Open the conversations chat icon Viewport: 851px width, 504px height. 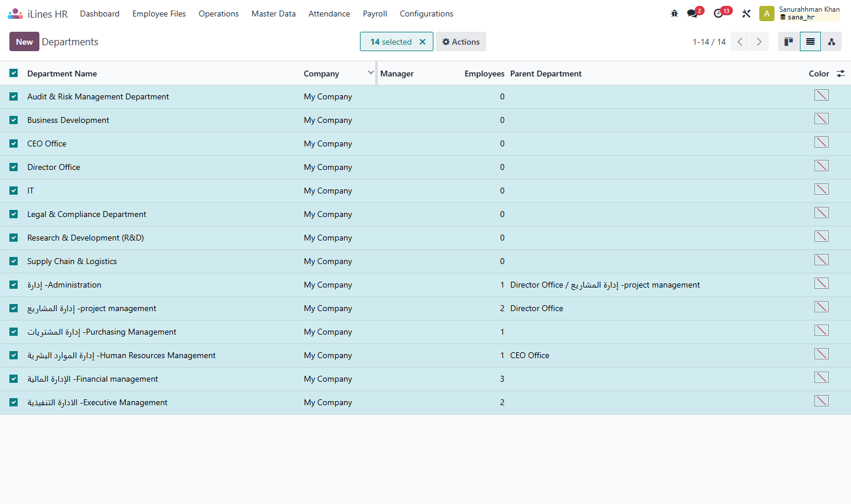tap(692, 14)
